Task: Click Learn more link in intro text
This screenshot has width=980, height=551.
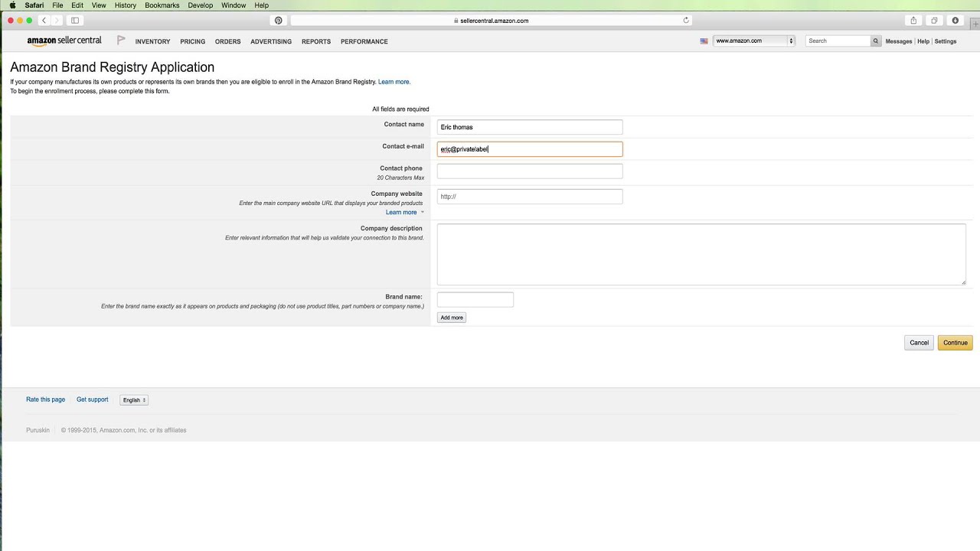Action: [394, 82]
